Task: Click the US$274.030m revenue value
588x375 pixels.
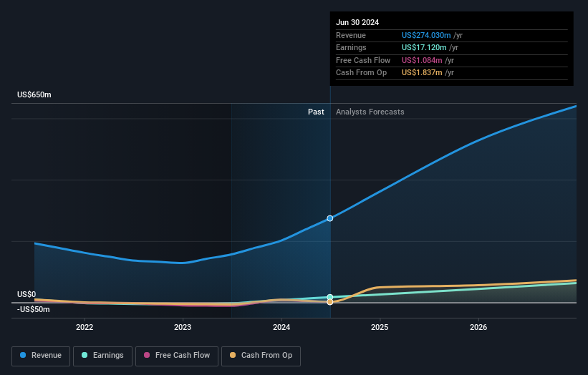Action: [x=426, y=35]
